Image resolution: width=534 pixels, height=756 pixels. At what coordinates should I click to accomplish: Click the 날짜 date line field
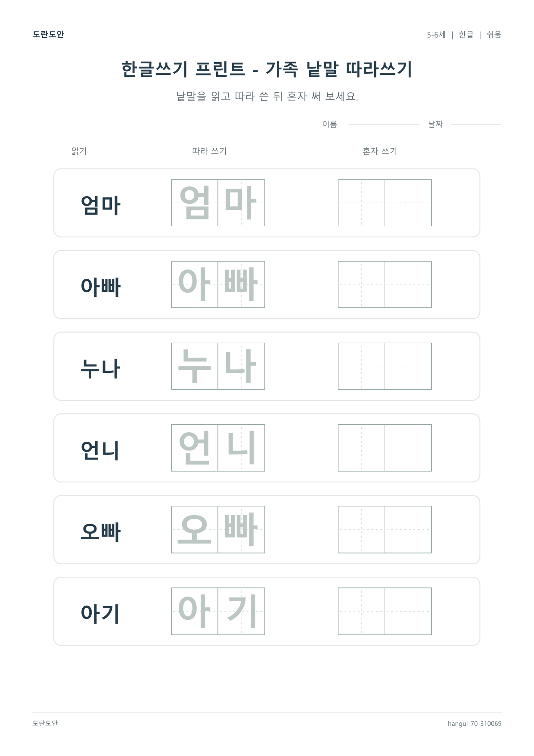(x=476, y=125)
